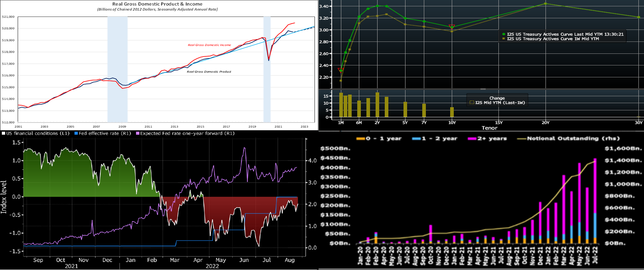Click the Real Gross Domestic Income label
This screenshot has height=270, width=644.
(209, 45)
